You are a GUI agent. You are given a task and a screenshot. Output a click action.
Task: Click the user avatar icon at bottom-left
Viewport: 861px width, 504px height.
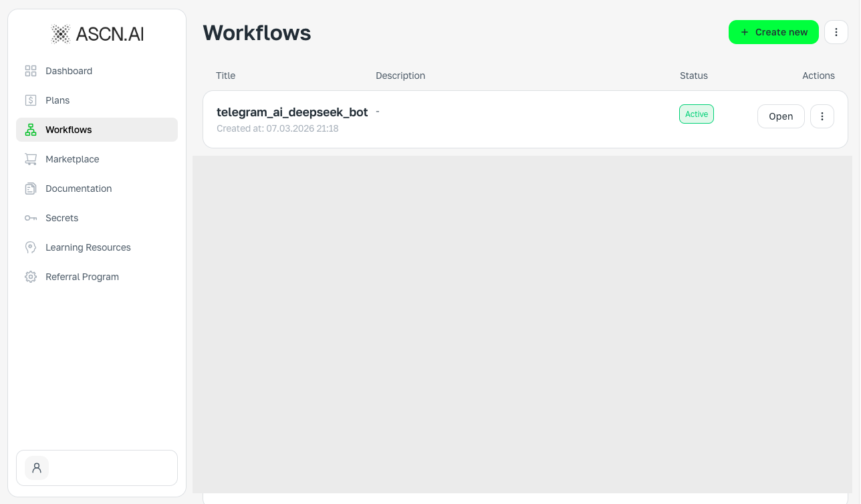point(37,468)
